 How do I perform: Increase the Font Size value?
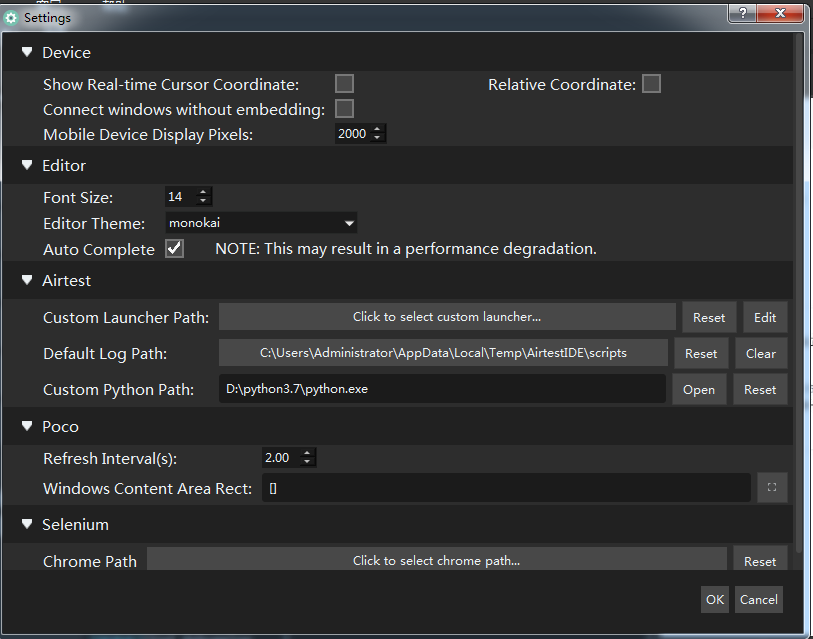coord(203,192)
